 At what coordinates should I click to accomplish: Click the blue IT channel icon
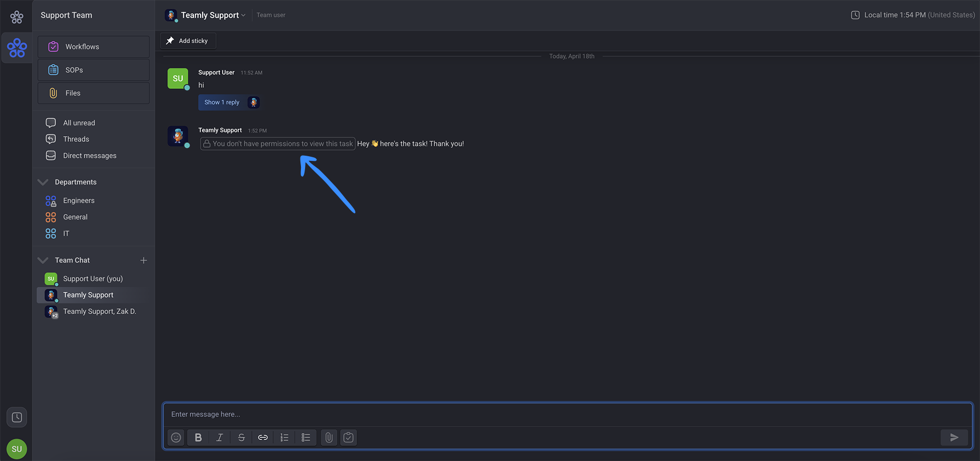coord(51,234)
